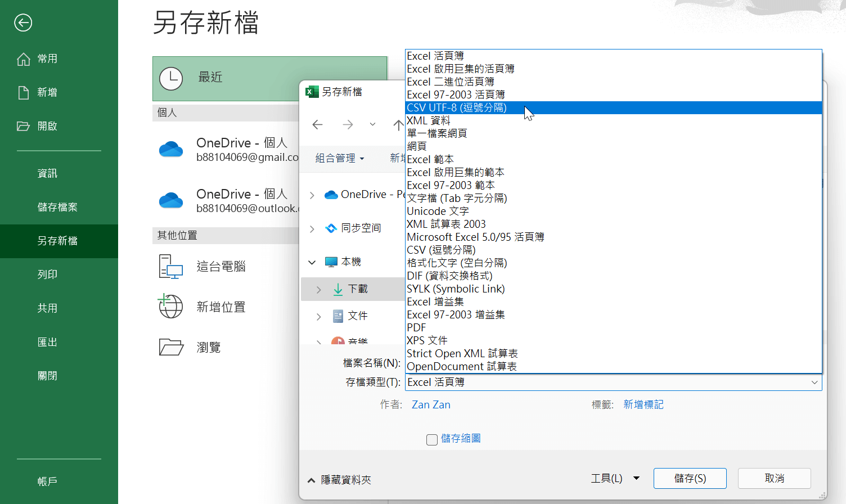Expand the 文件 folder node
This screenshot has width=846, height=504.
click(319, 317)
